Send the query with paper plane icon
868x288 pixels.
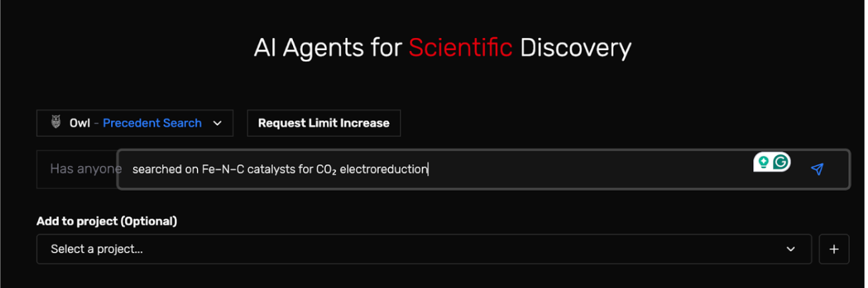(x=817, y=169)
